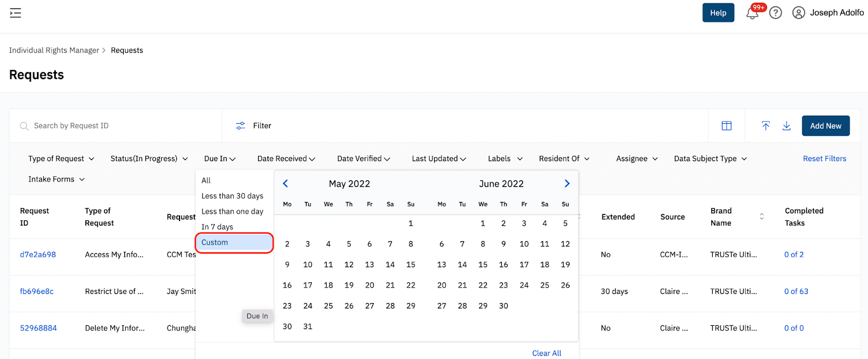Click the question mark help icon
Viewport: 868px width, 359px height.
click(776, 13)
